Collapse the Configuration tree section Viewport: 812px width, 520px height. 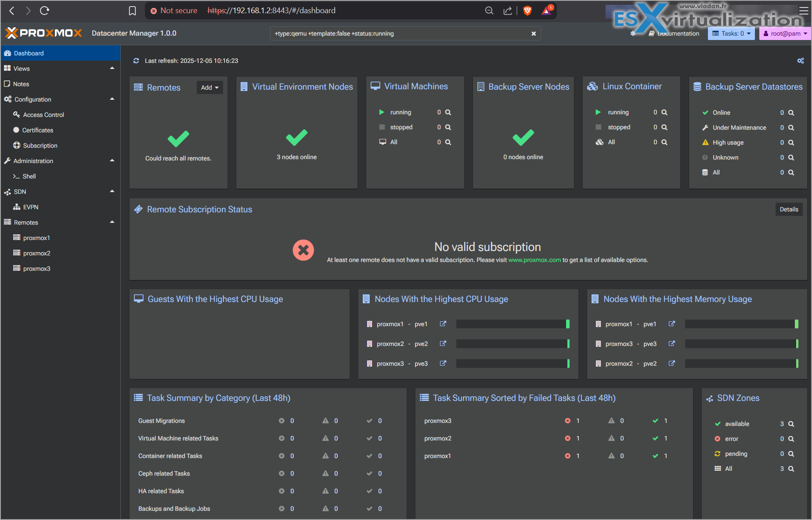112,99
